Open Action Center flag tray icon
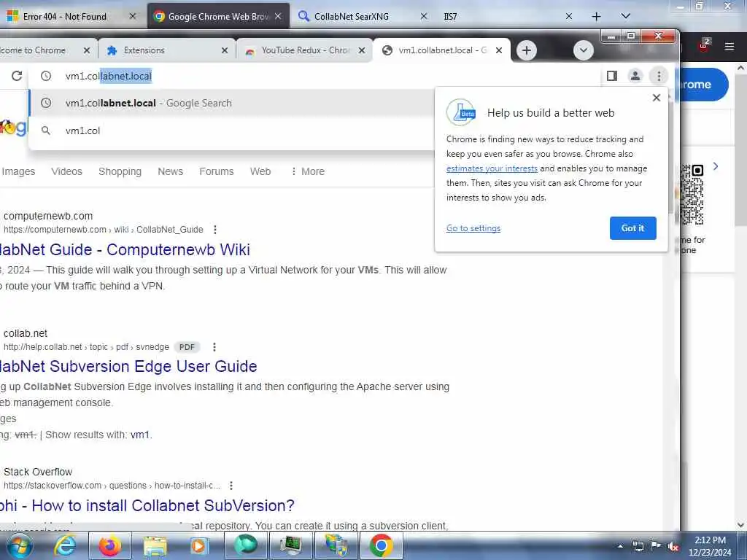Viewport: 747px width, 560px height. [656, 546]
